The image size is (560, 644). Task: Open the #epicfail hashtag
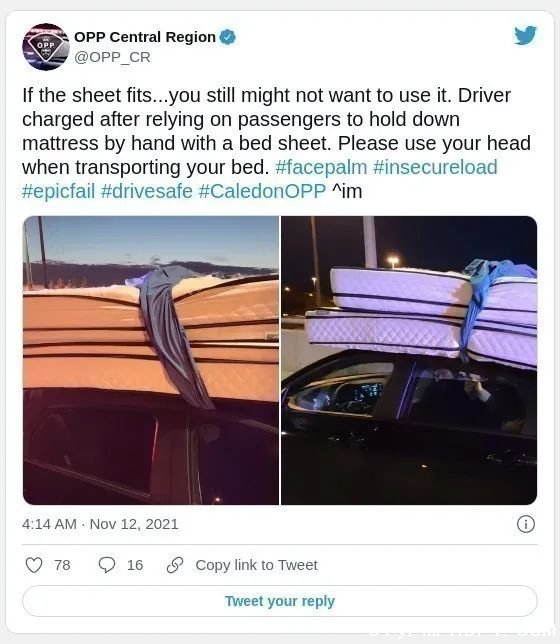[x=58, y=191]
